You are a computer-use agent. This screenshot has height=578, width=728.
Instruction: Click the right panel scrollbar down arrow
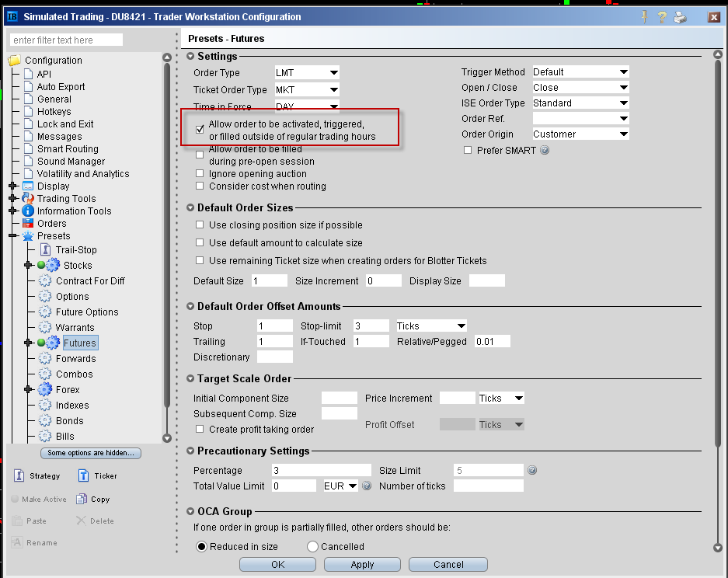[x=718, y=548]
